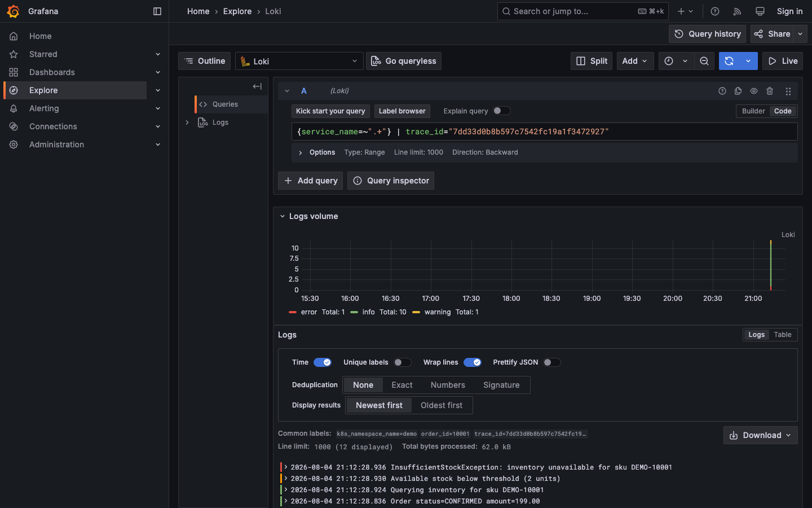Open the Add dropdown menu

635,61
